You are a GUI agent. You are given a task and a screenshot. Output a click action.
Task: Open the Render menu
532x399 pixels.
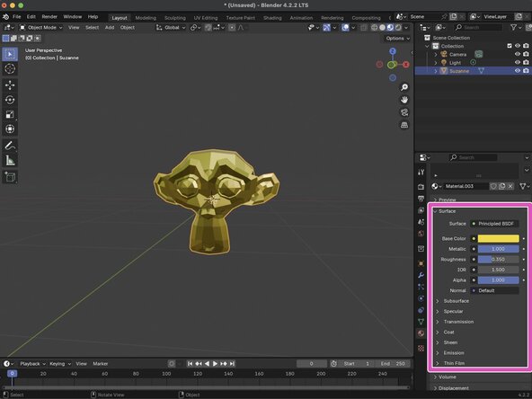point(49,16)
